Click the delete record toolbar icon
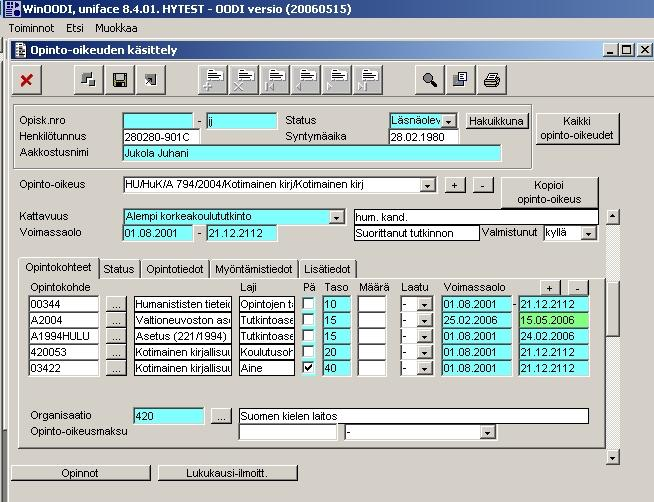Screen dimensions: 654x502 click(x=244, y=80)
